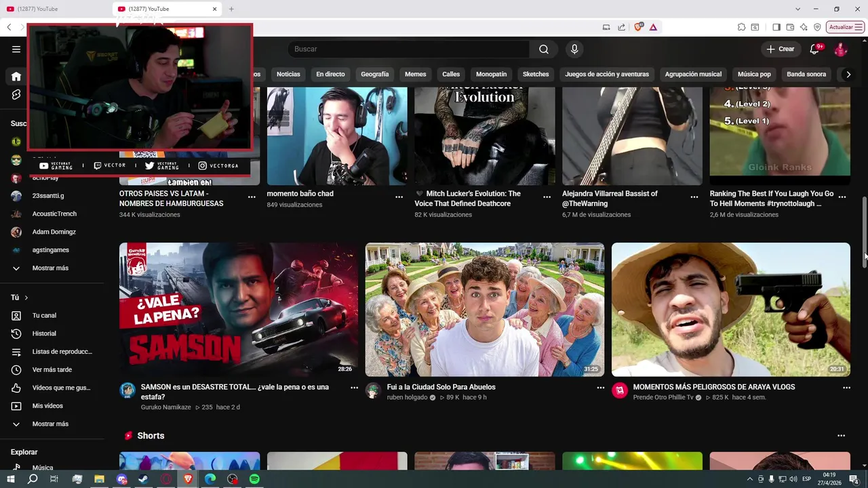The image size is (868, 488).
Task: Play the Ciudad Solo Para Abuelos thumbnail
Action: (485, 309)
